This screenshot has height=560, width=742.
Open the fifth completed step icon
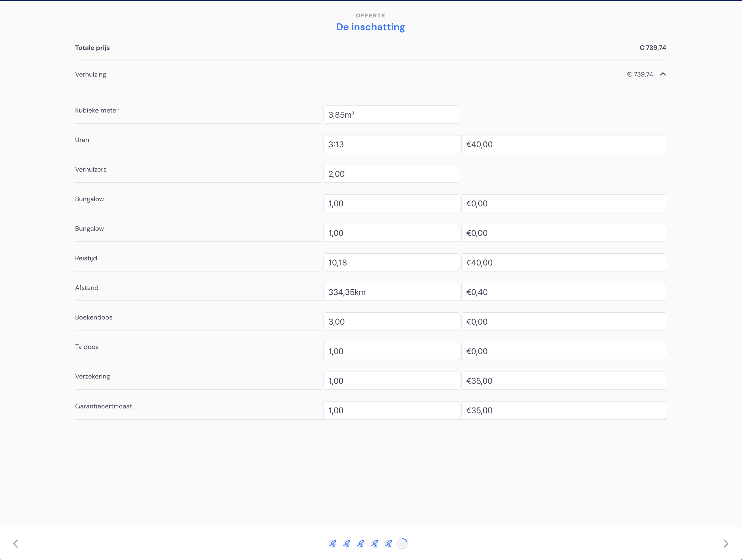(x=388, y=544)
